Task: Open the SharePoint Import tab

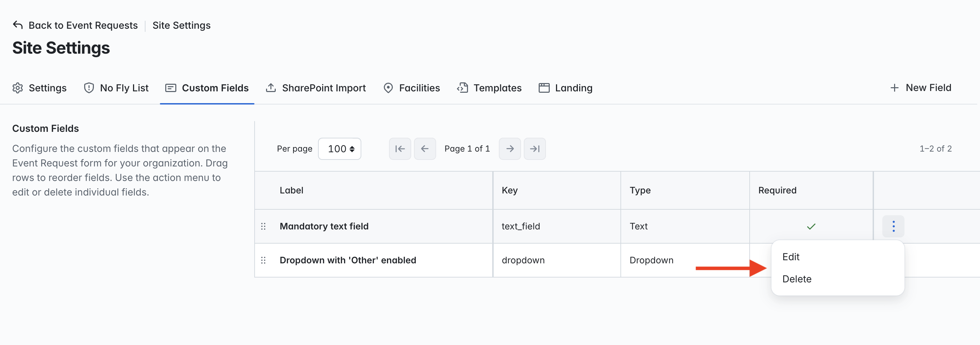Action: (x=316, y=88)
